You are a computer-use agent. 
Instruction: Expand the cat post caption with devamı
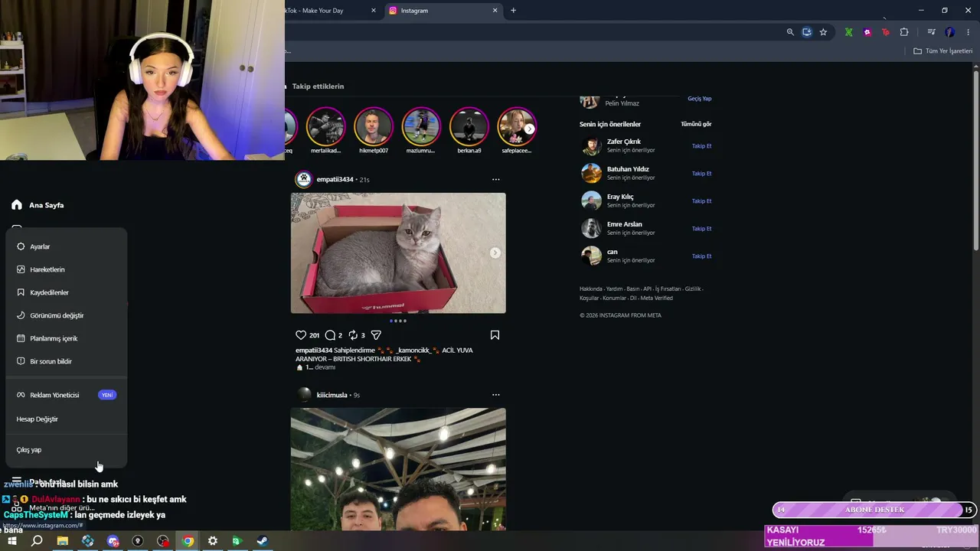(x=325, y=367)
